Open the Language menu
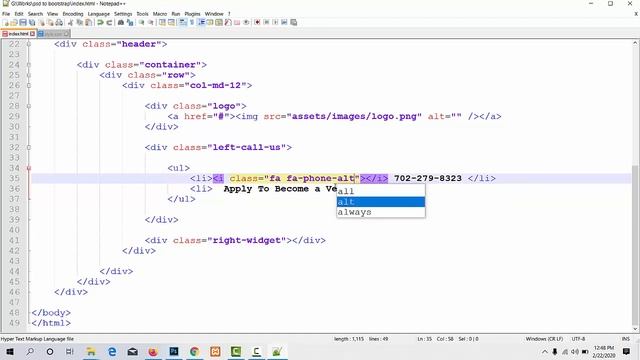640x360 pixels. (x=98, y=14)
